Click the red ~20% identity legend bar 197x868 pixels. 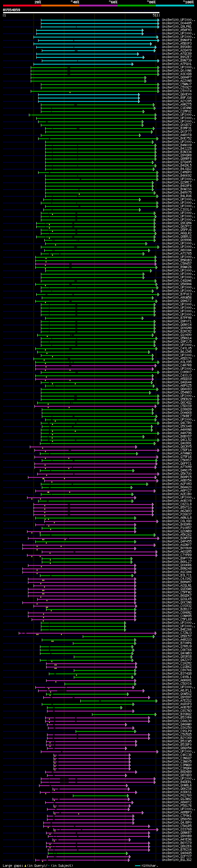click(x=22, y=6)
